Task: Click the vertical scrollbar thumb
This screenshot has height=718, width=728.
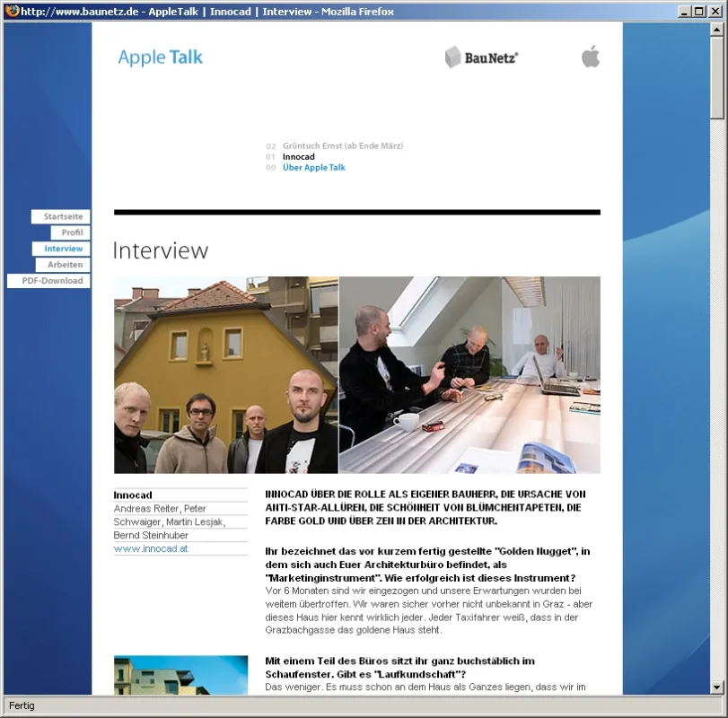Action: (716, 77)
